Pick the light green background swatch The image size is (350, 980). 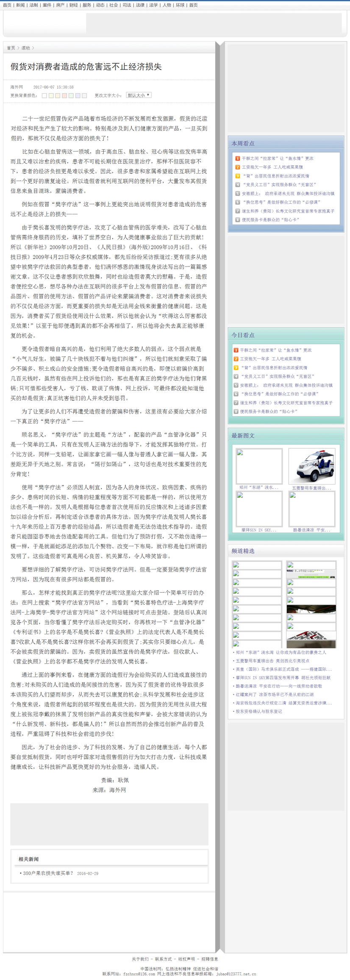71,96
